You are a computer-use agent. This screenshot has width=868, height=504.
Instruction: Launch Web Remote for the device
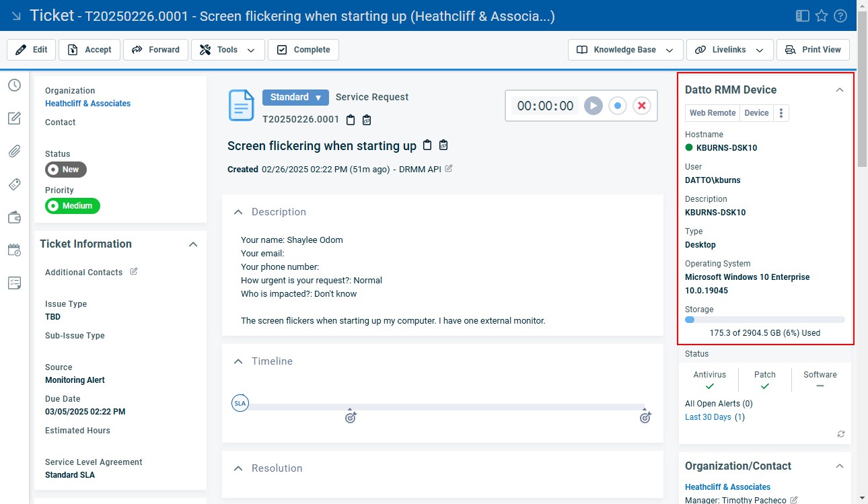click(713, 113)
